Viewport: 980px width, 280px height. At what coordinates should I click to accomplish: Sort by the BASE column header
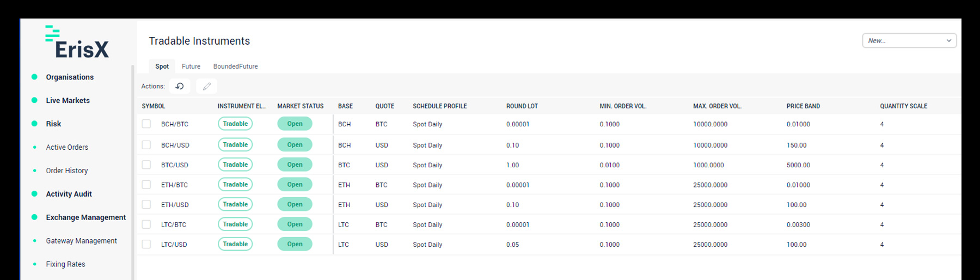[345, 106]
